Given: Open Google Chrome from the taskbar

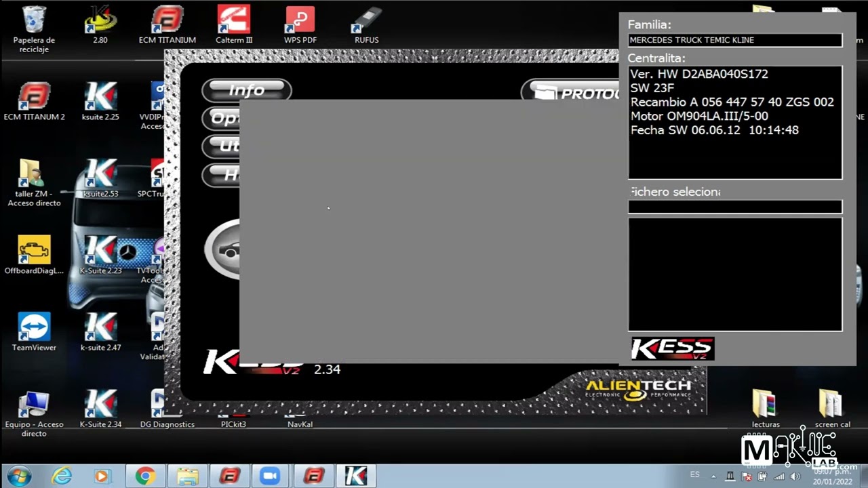Looking at the screenshot, I should point(144,476).
